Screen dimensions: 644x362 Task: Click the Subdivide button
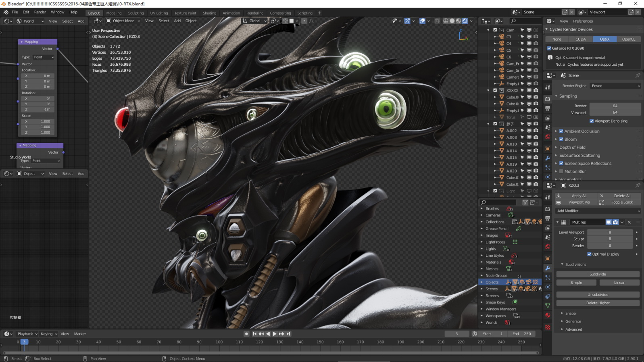[x=598, y=274]
